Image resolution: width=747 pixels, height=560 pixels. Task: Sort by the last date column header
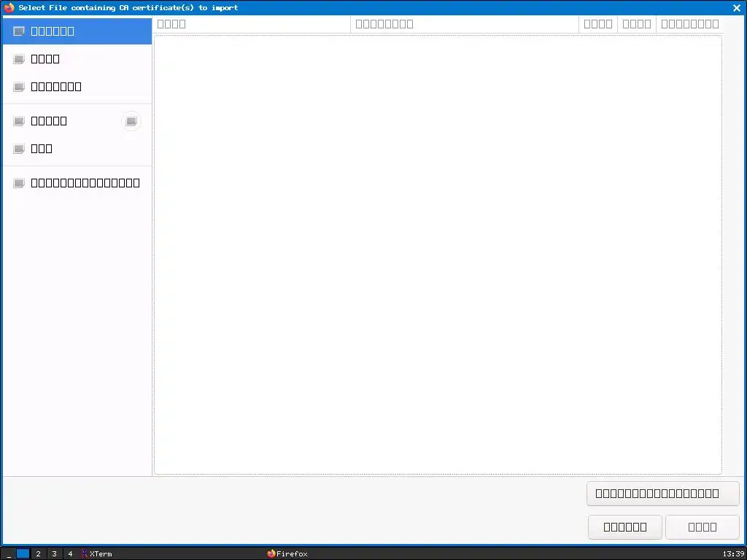tap(690, 24)
